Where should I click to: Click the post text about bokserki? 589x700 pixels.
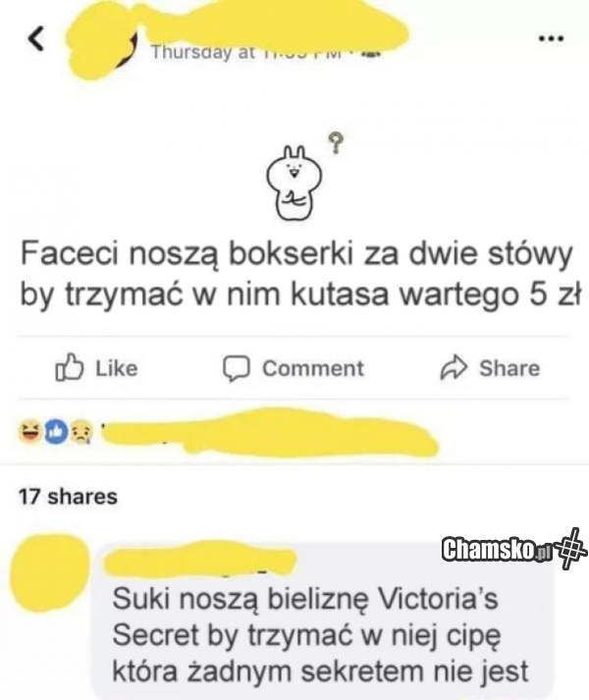click(x=300, y=275)
